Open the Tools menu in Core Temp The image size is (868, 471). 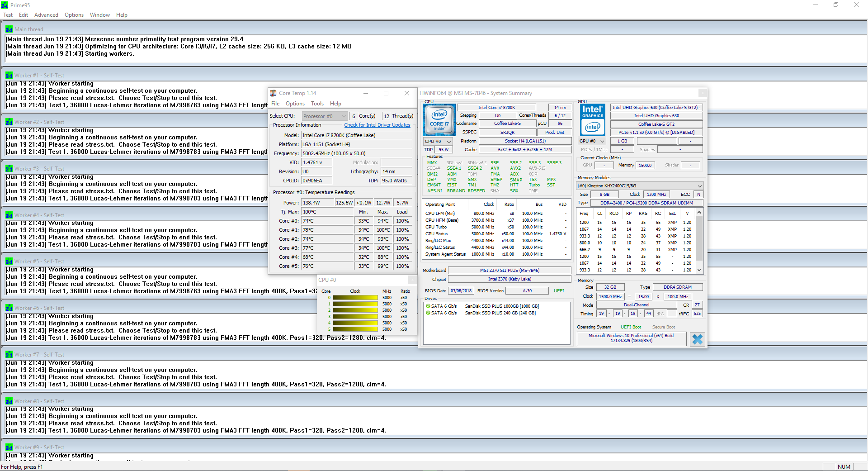click(317, 104)
